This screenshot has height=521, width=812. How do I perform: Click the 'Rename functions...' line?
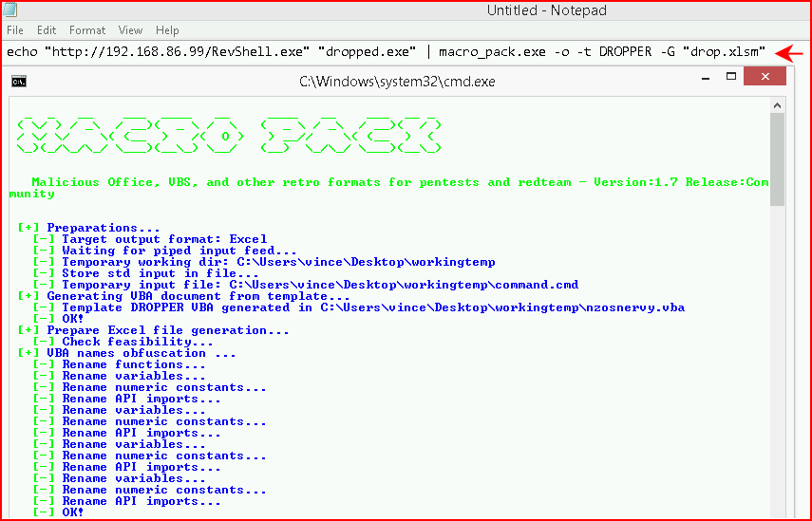[119, 364]
